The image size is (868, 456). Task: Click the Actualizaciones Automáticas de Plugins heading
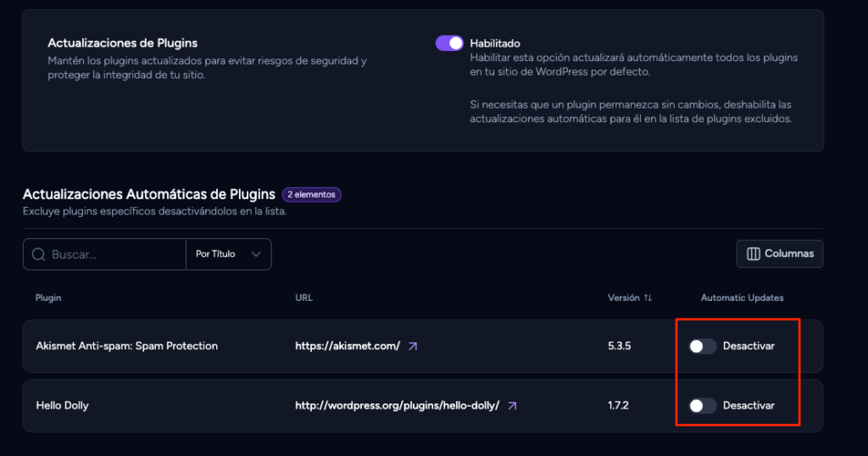click(x=149, y=194)
